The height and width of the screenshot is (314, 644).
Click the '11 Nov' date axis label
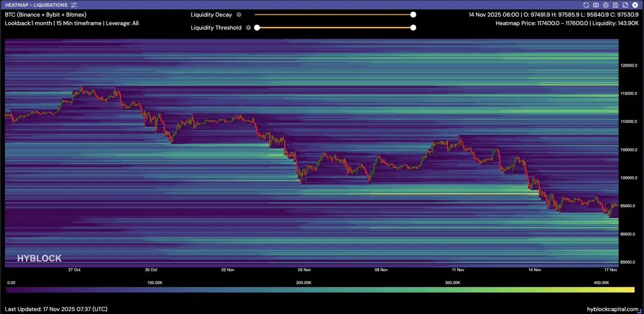click(x=458, y=270)
